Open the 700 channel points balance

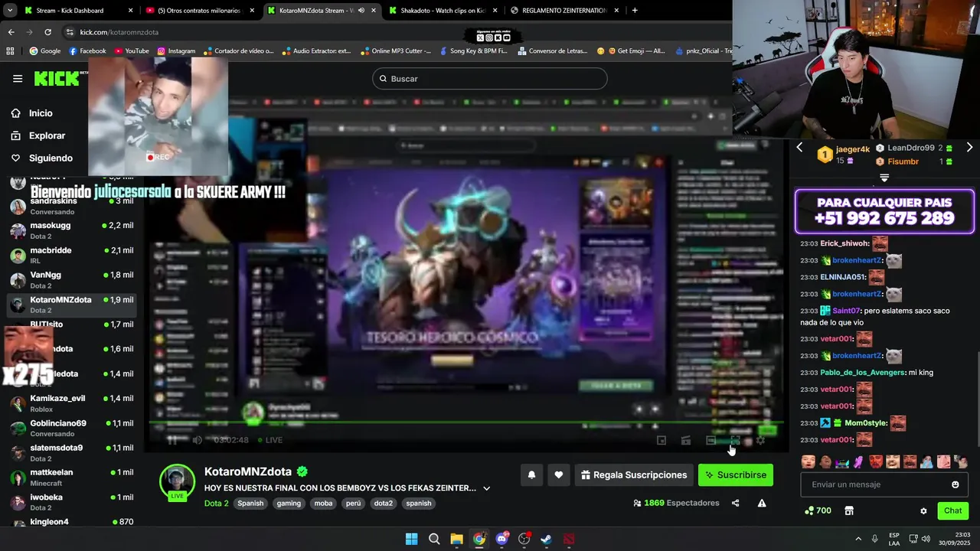click(x=818, y=510)
